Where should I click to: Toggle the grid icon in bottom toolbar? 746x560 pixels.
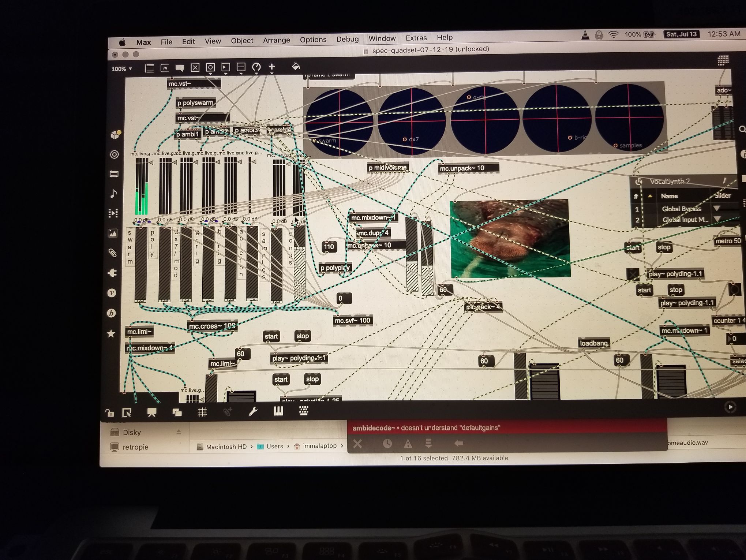coord(202,412)
